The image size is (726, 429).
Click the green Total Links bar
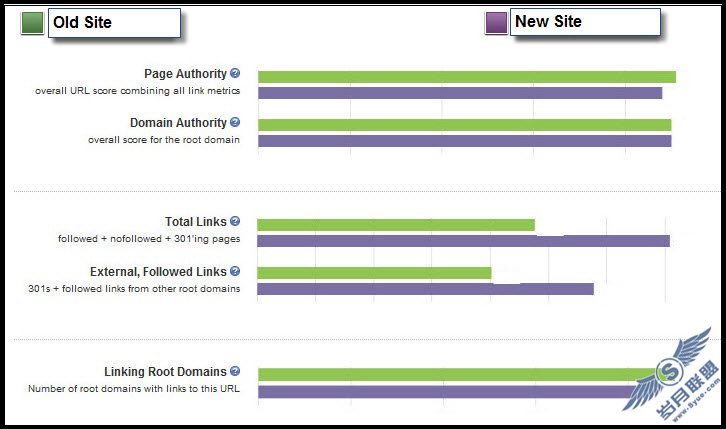(396, 225)
